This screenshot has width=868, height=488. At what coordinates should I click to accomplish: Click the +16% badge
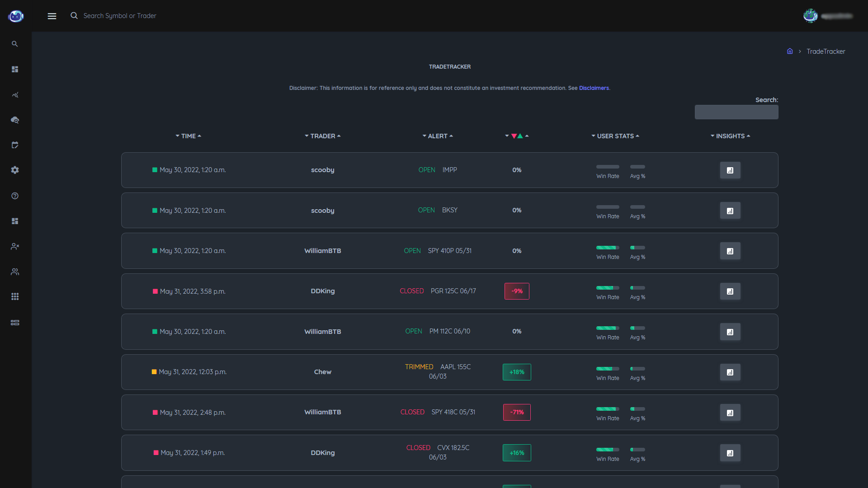click(517, 453)
